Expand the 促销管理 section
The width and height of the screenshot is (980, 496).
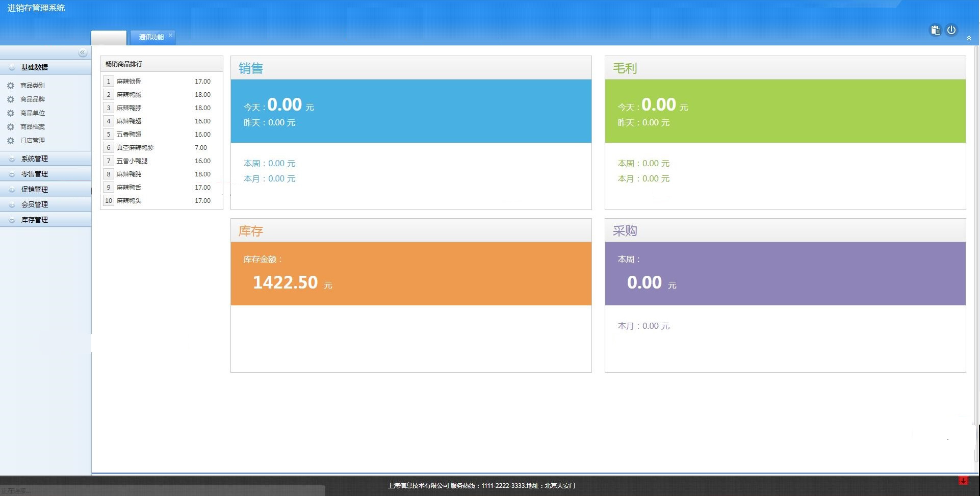[12, 190]
